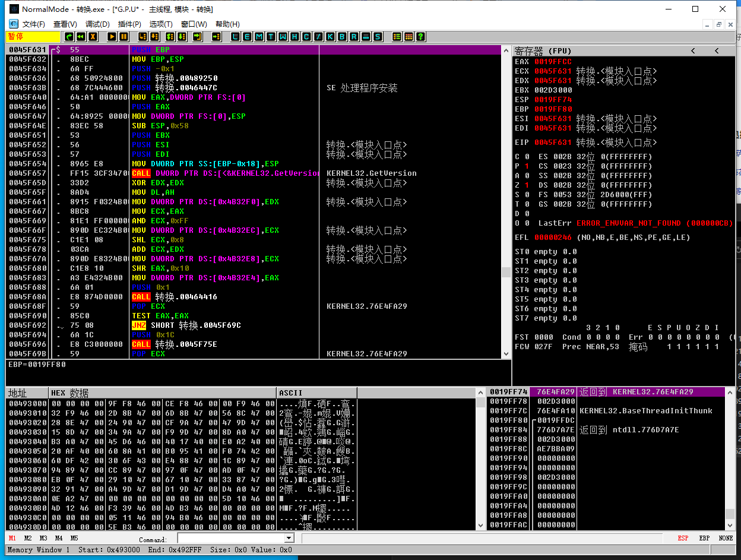Click Execute Till Return toolbar icon
Viewport: 741px width, 560px height.
click(197, 37)
